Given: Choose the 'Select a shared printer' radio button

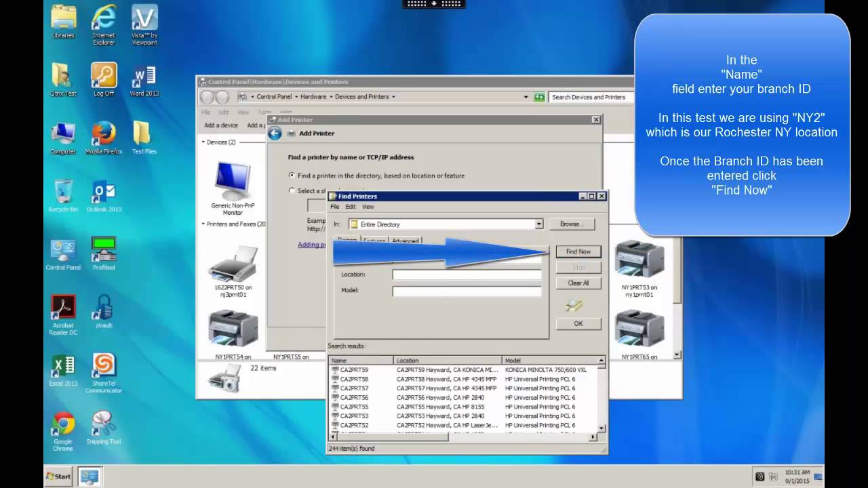Looking at the screenshot, I should point(293,190).
